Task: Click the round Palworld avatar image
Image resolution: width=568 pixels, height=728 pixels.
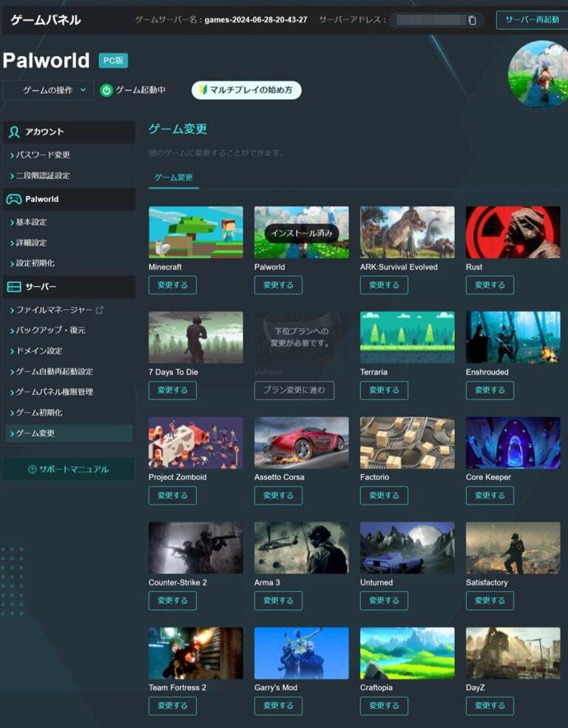Action: coord(539,73)
